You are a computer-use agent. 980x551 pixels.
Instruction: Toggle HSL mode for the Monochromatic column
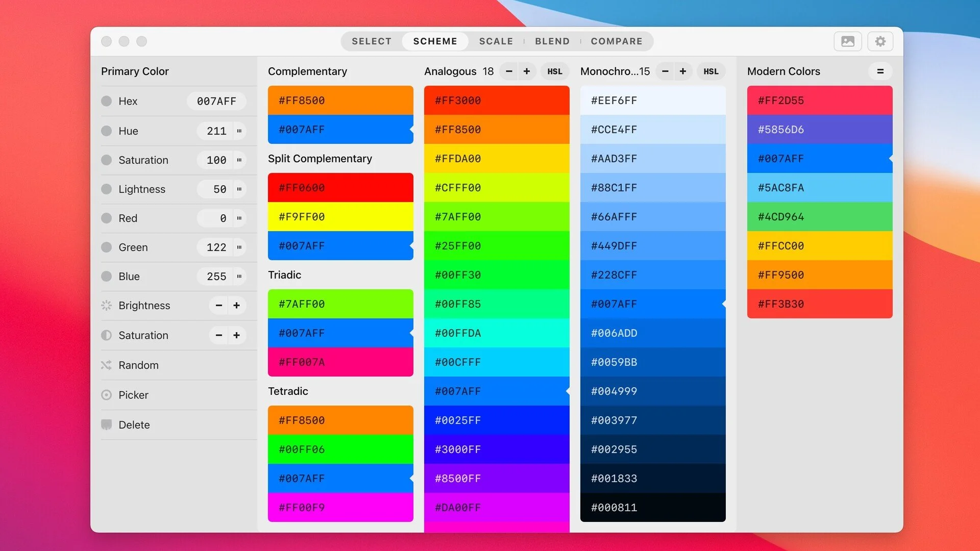711,71
